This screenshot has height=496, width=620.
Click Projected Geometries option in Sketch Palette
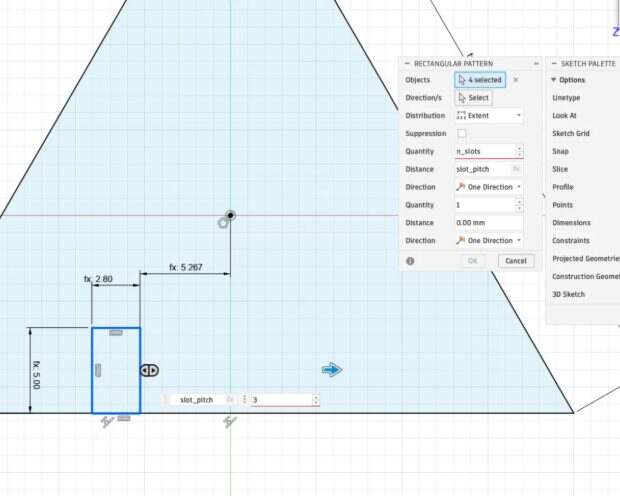586,258
